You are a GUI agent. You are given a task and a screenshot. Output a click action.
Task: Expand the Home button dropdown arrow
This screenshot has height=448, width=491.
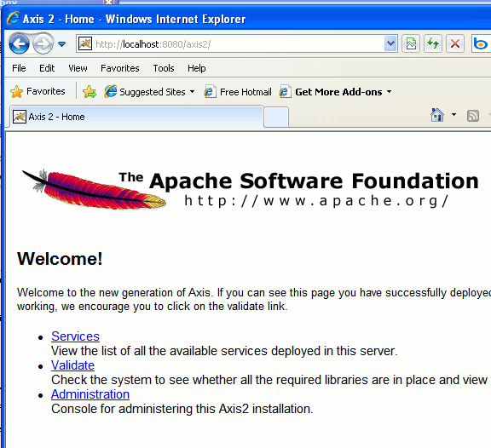pos(453,115)
